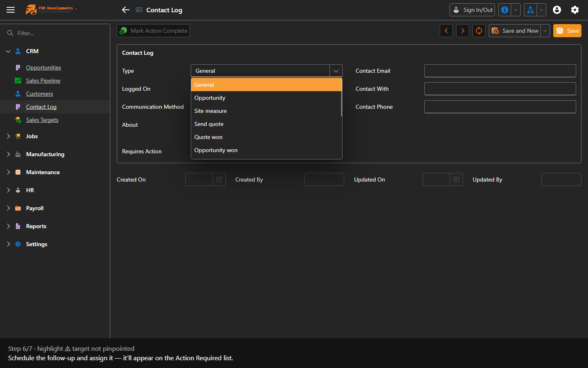Open Customers in the sidebar
The width and height of the screenshot is (588, 368).
[x=40, y=94]
